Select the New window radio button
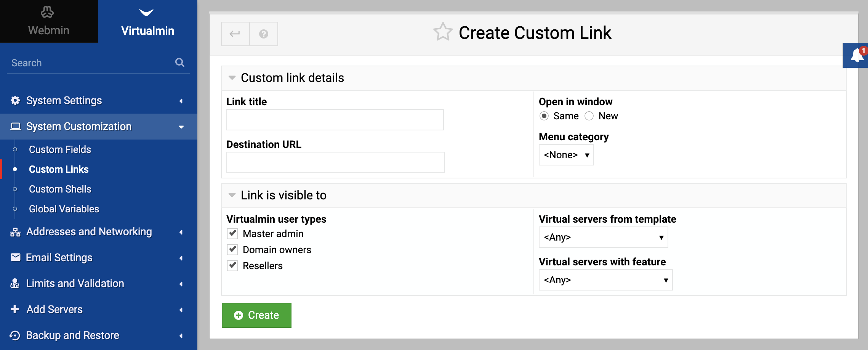The height and width of the screenshot is (350, 868). coord(589,116)
